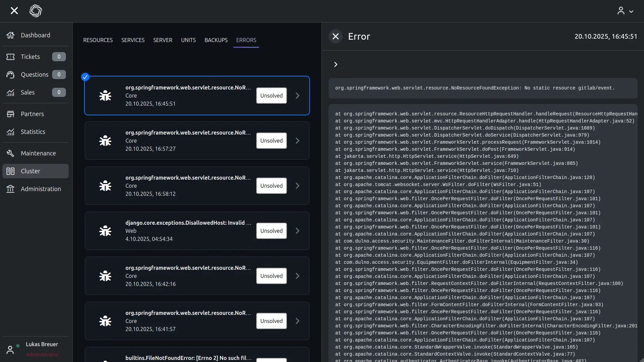644x362 pixels.
Task: Toggle Unsolved status on django DisallowedHost error
Action: (x=271, y=231)
